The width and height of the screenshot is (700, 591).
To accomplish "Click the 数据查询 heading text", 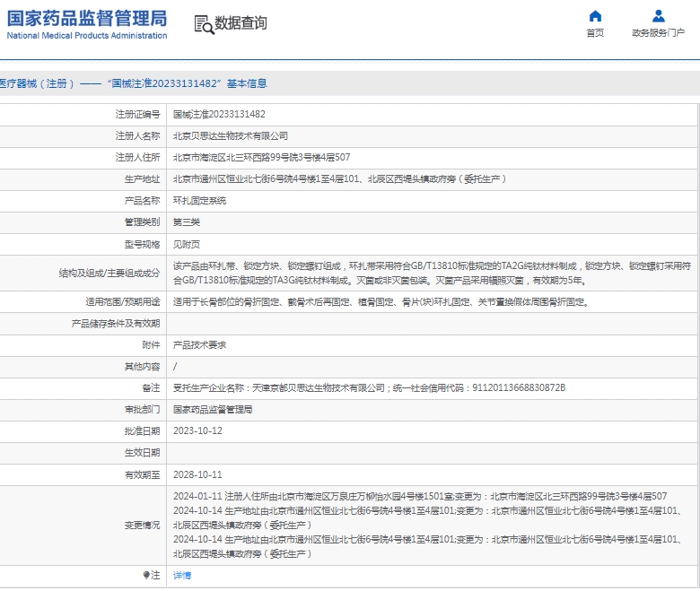I will click(x=241, y=22).
